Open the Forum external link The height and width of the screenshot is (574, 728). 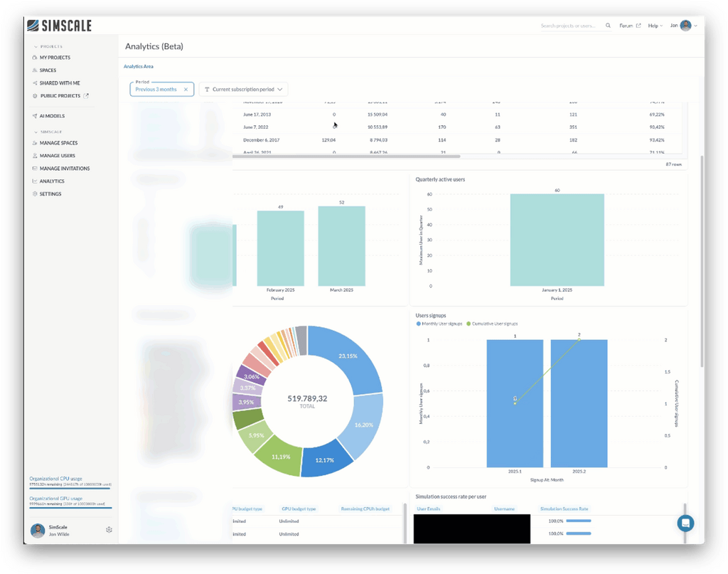tap(629, 25)
